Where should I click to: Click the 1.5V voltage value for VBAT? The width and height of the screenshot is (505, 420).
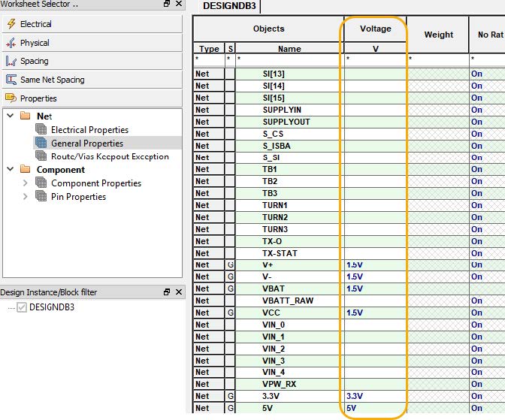355,289
